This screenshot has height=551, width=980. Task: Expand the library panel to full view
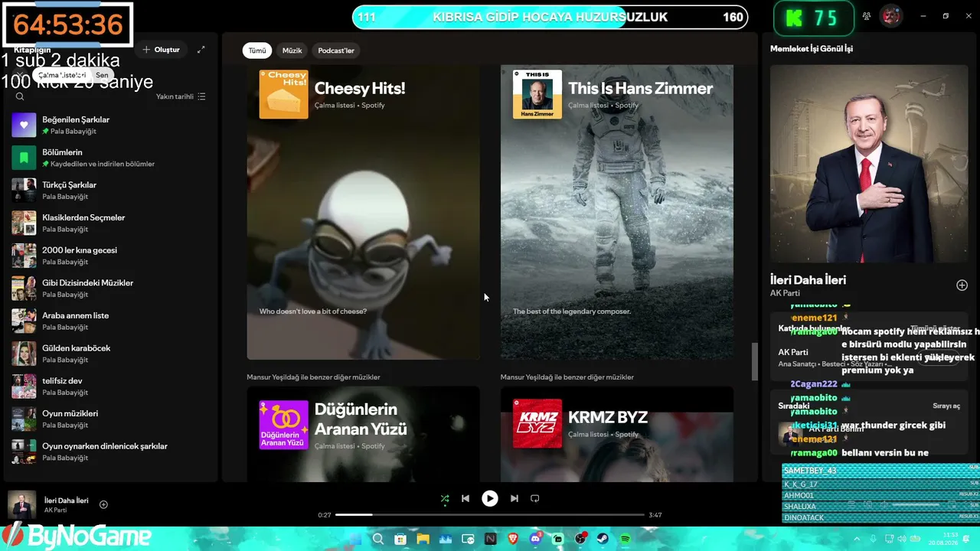point(201,50)
